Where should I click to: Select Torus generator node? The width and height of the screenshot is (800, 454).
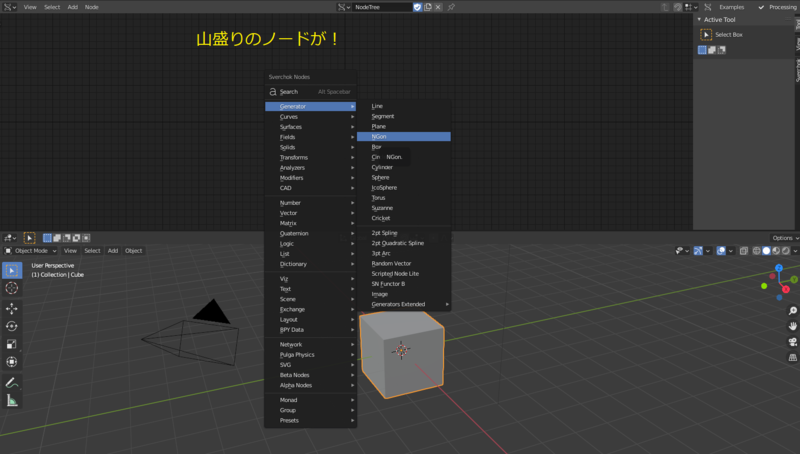click(404, 197)
